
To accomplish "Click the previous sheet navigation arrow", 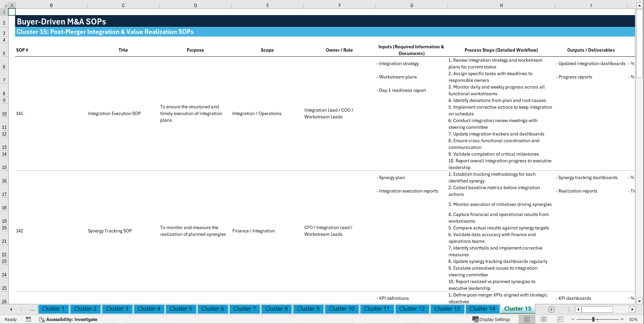I will (x=11, y=309).
